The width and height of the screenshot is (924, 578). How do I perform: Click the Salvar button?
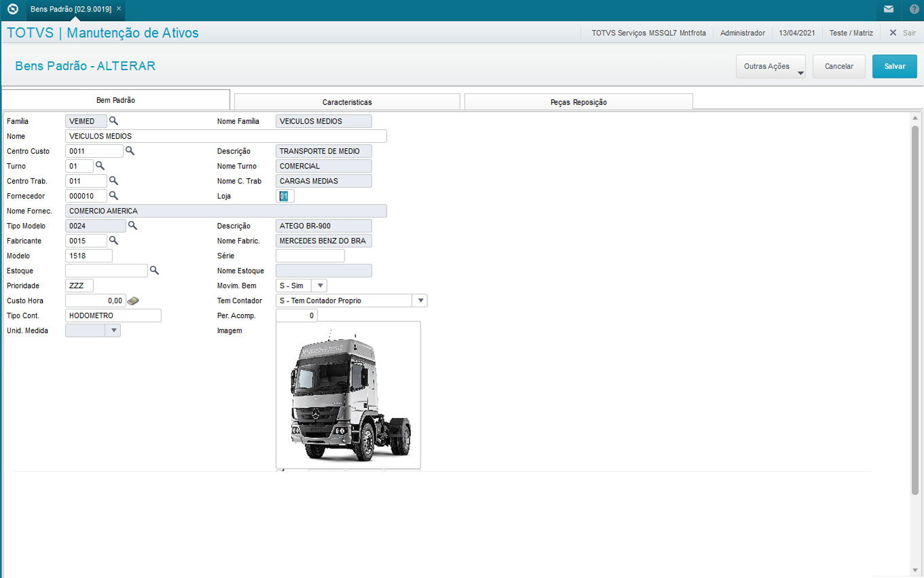894,67
